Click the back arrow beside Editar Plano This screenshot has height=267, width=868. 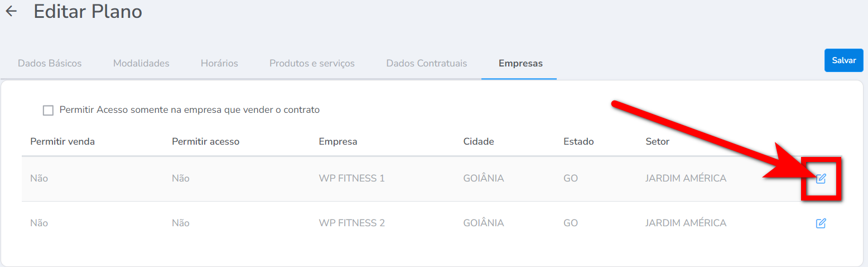[x=11, y=11]
